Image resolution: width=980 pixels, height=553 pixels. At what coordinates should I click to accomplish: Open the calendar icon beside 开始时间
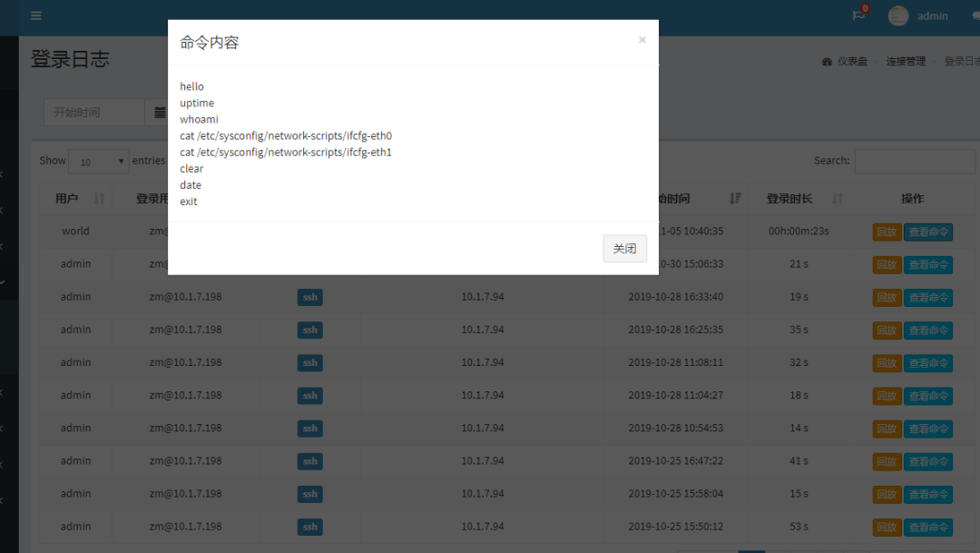tap(160, 113)
